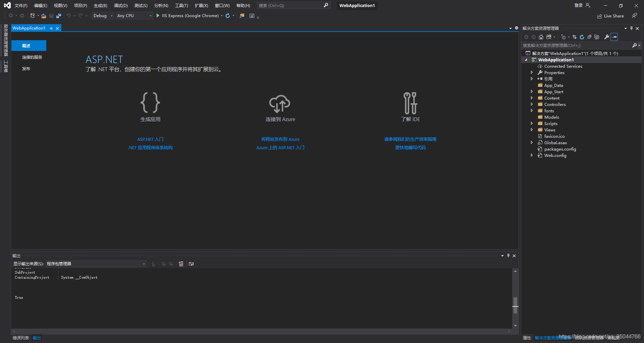The image size is (644, 343).
Task: Open the Any CPU platform dropdown
Action: [135, 16]
